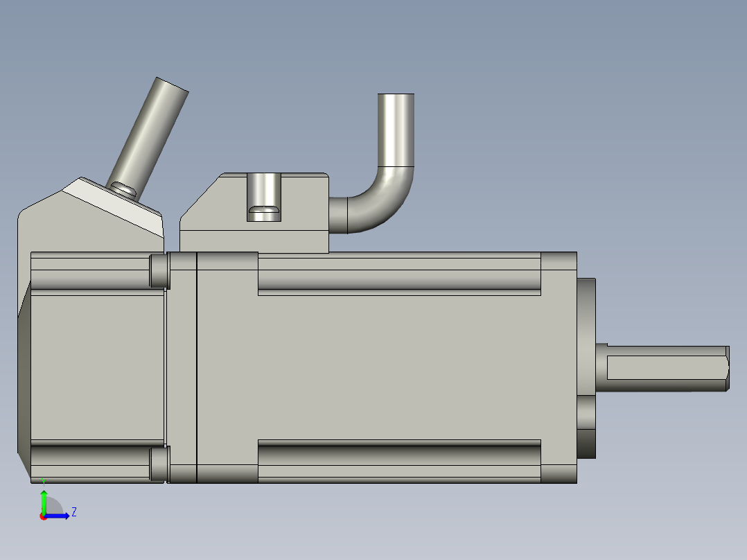Select the motor output shaft

(x=662, y=368)
